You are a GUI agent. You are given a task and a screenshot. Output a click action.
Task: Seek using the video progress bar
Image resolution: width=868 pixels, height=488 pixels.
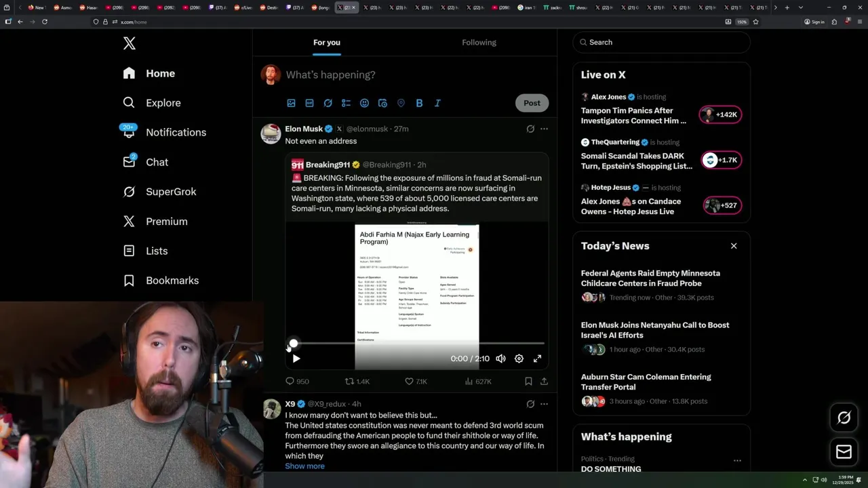[417, 344]
